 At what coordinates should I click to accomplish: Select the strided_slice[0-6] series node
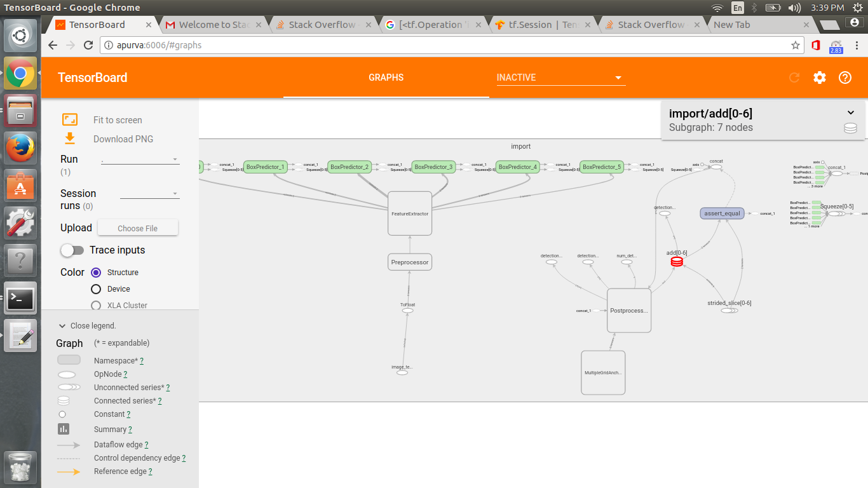tap(728, 311)
